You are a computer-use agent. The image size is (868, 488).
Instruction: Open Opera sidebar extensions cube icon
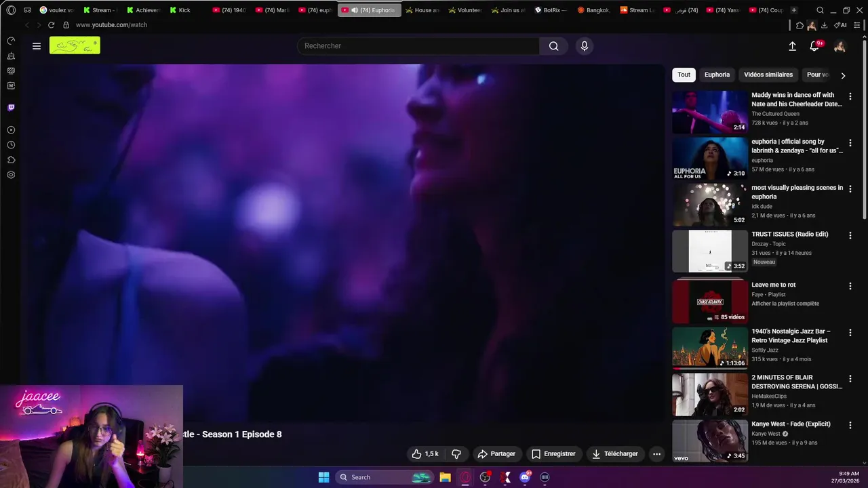(x=11, y=160)
